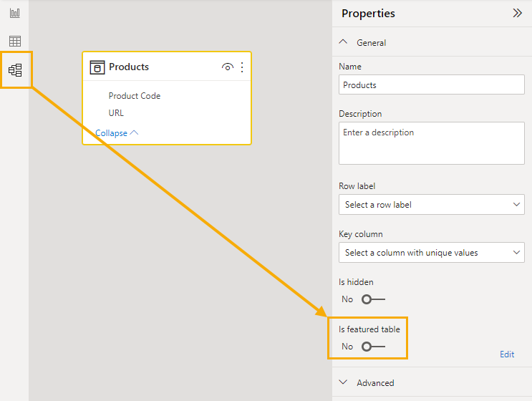Collapse the General section

click(344, 42)
